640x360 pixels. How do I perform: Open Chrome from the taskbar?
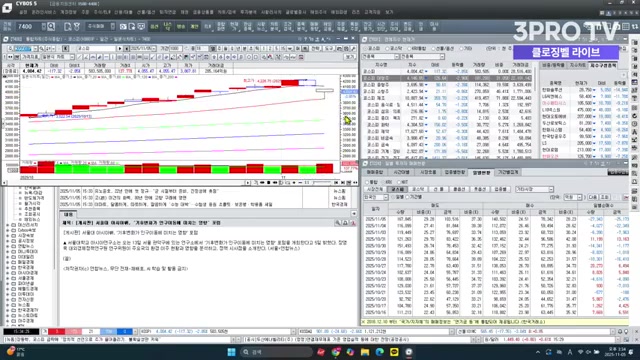coord(336,352)
